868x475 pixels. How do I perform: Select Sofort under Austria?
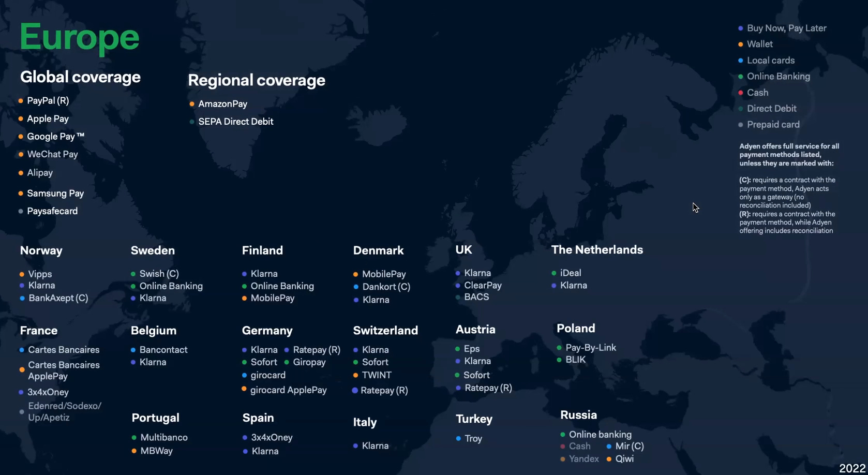click(x=476, y=375)
